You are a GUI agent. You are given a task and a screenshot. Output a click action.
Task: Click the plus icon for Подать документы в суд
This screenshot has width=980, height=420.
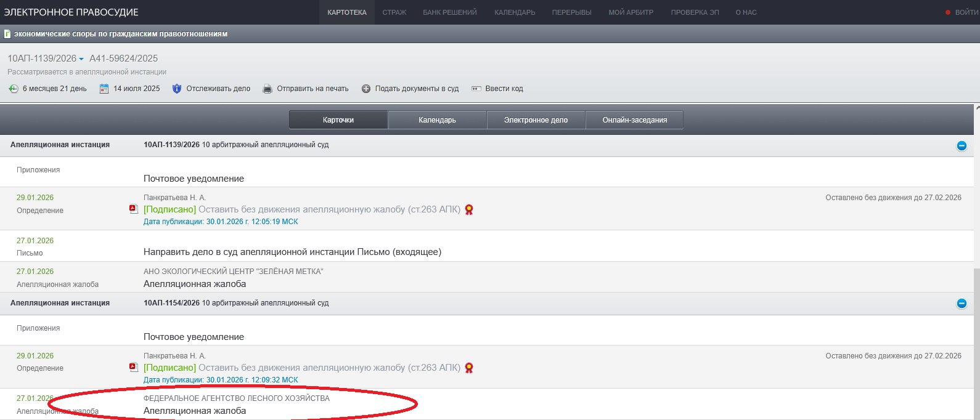(366, 89)
